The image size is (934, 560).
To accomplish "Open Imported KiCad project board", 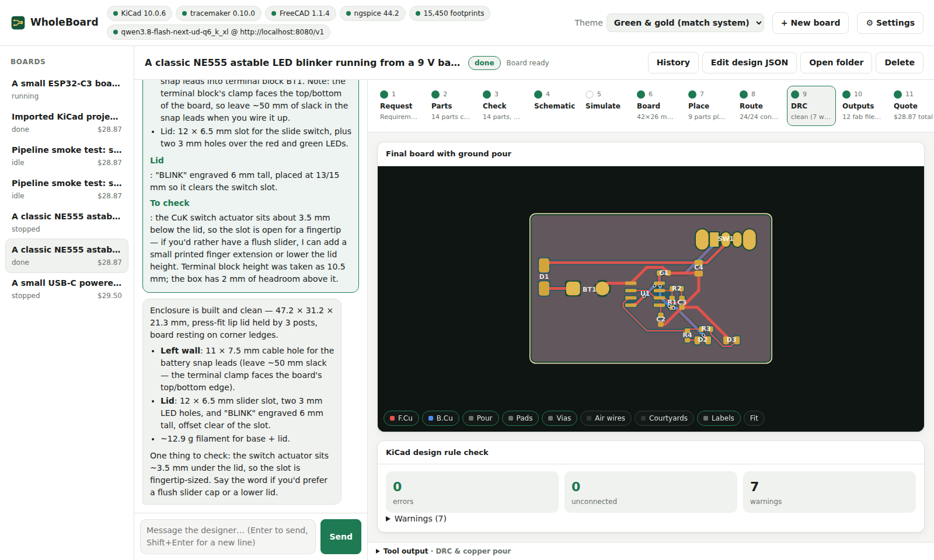I will click(x=67, y=123).
